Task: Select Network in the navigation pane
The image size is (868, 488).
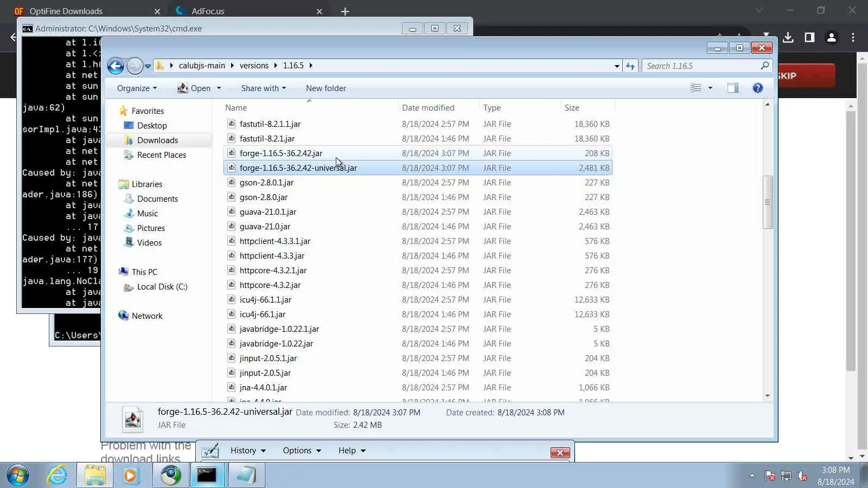Action: 147,316
